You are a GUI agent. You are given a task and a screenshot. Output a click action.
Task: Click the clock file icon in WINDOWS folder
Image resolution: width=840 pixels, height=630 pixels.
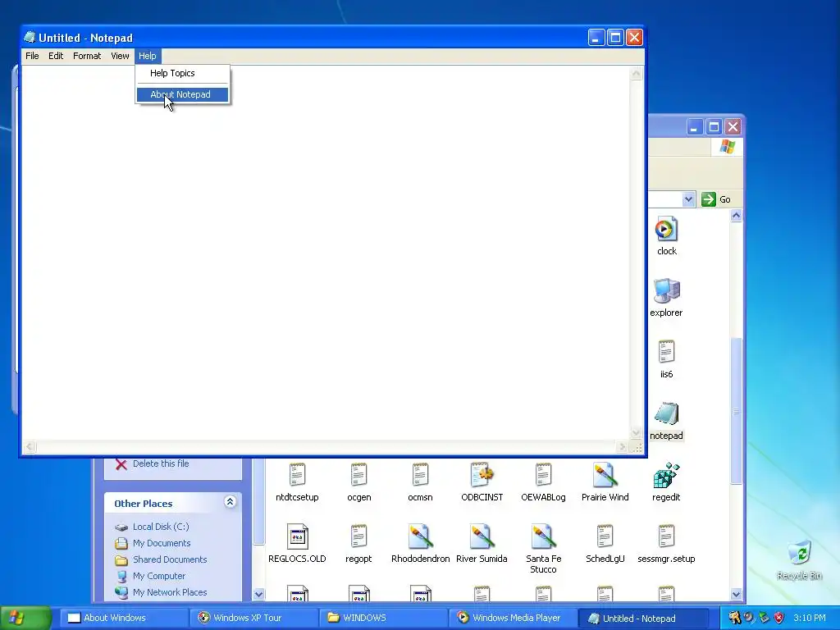point(666,230)
